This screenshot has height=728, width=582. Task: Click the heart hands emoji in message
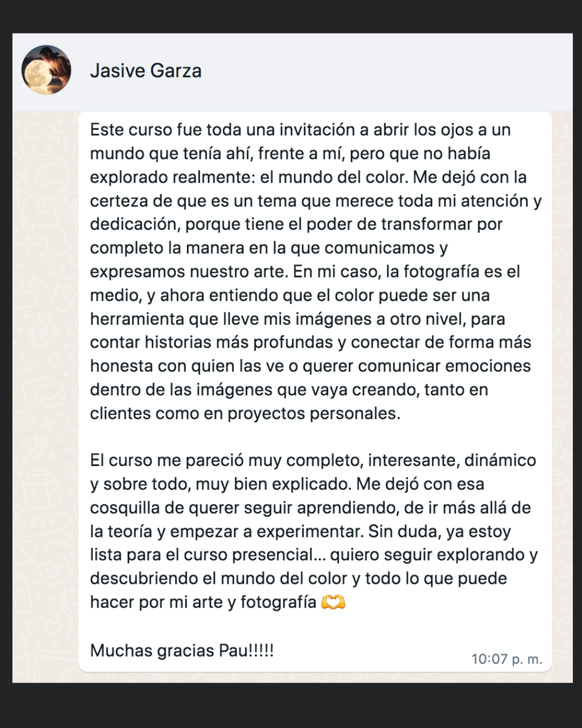point(333,602)
